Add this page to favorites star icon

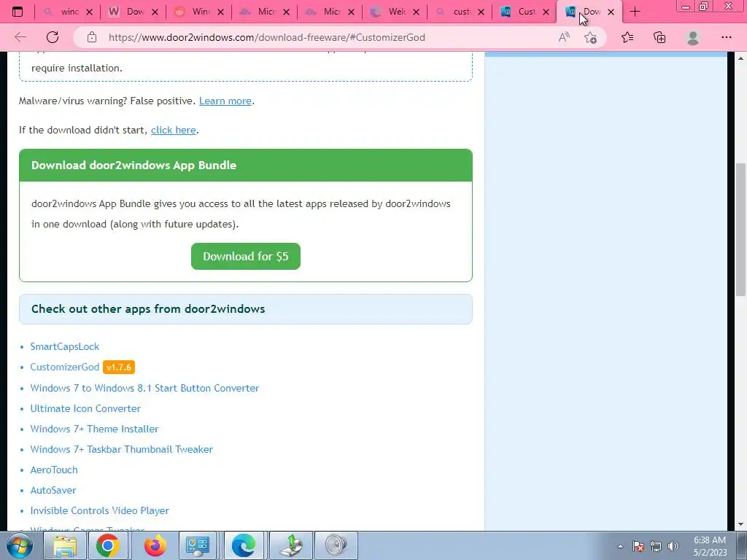(x=591, y=37)
